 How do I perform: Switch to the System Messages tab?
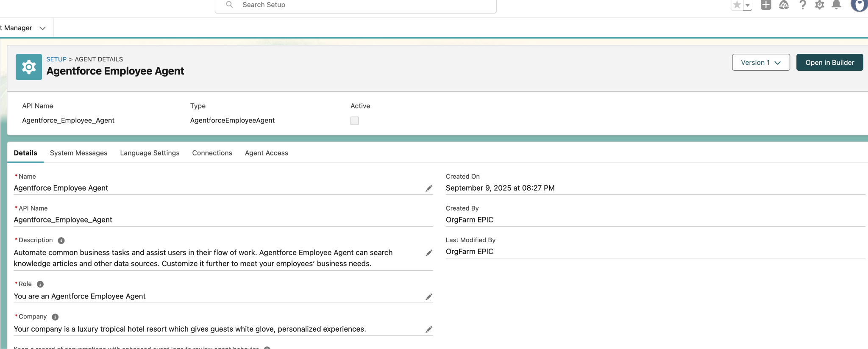click(78, 153)
